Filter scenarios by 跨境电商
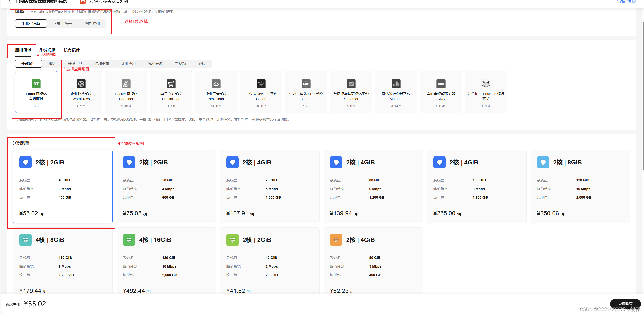Image resolution: width=644 pixels, height=314 pixels. point(102,64)
